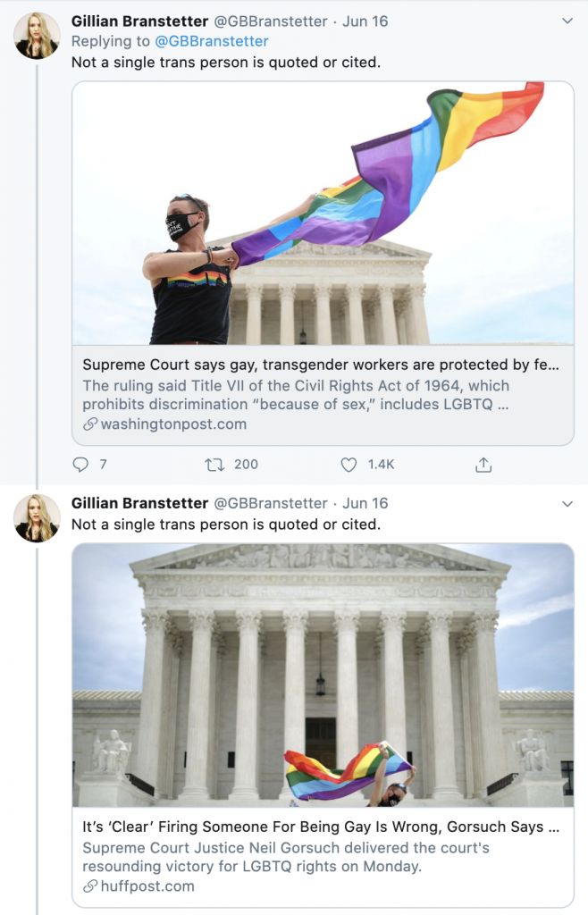Open the @GBBranstetter reply mention link

click(x=211, y=41)
